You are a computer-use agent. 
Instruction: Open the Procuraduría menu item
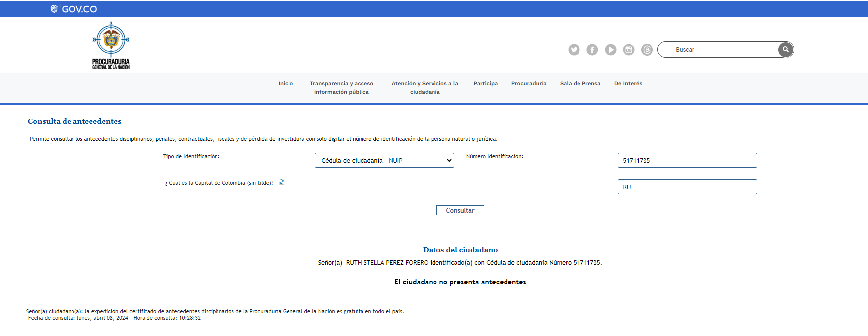(x=529, y=84)
